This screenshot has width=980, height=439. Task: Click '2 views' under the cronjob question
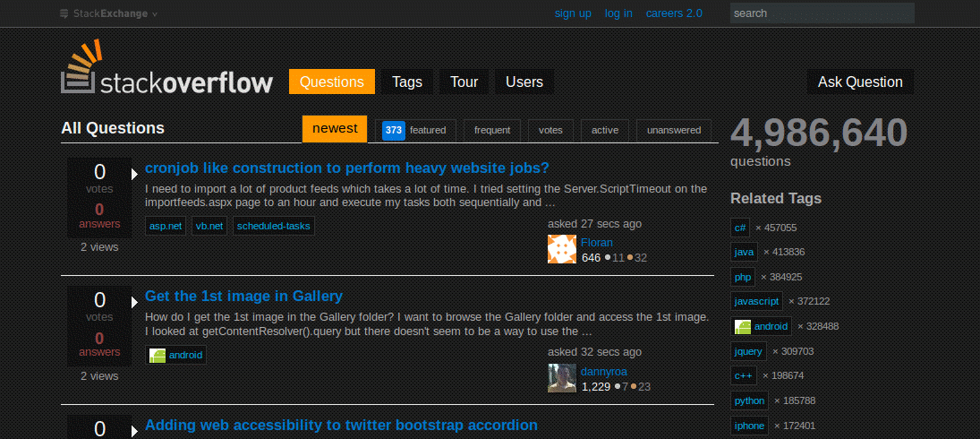click(x=99, y=247)
